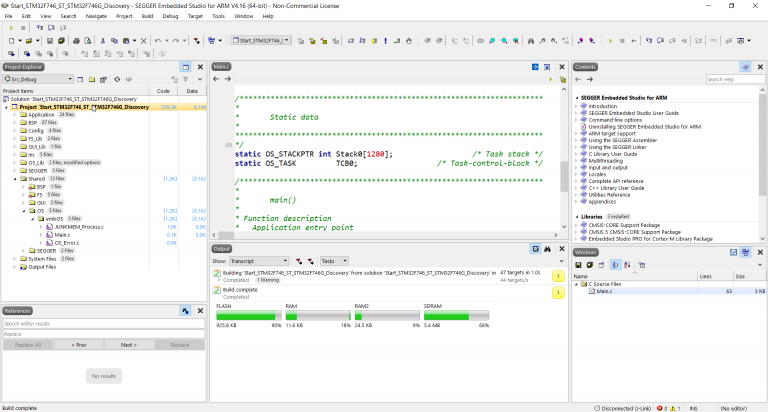Close the Project Explorer panel
Screen dimensions: 768x412
(199, 66)
